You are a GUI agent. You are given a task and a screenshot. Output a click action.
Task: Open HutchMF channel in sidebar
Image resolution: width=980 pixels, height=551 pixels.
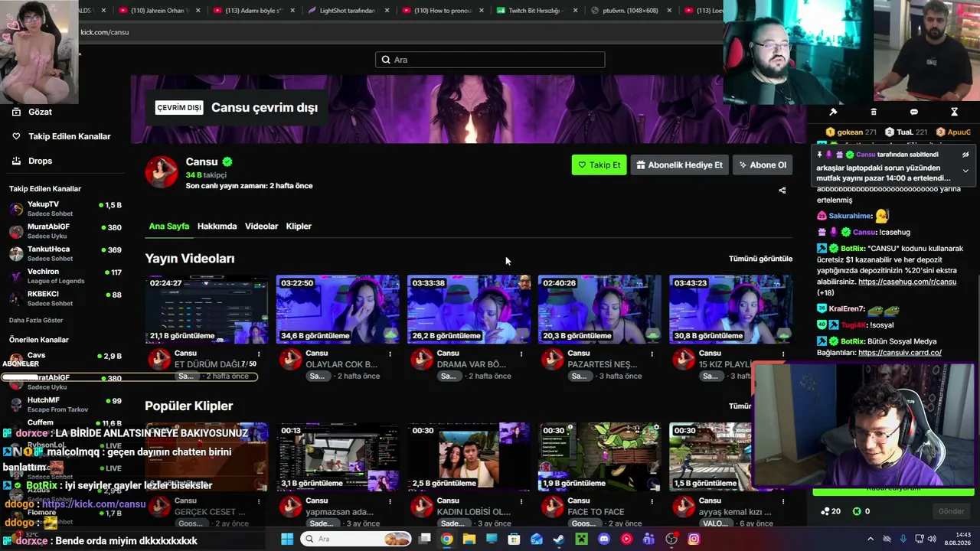65,404
